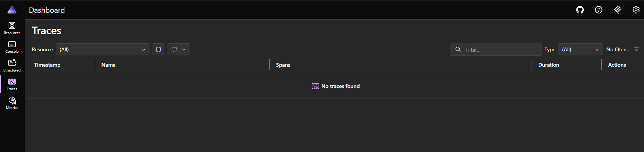Open the MCP server icon in header
Image resolution: width=644 pixels, height=152 pixels.
coord(618,10)
